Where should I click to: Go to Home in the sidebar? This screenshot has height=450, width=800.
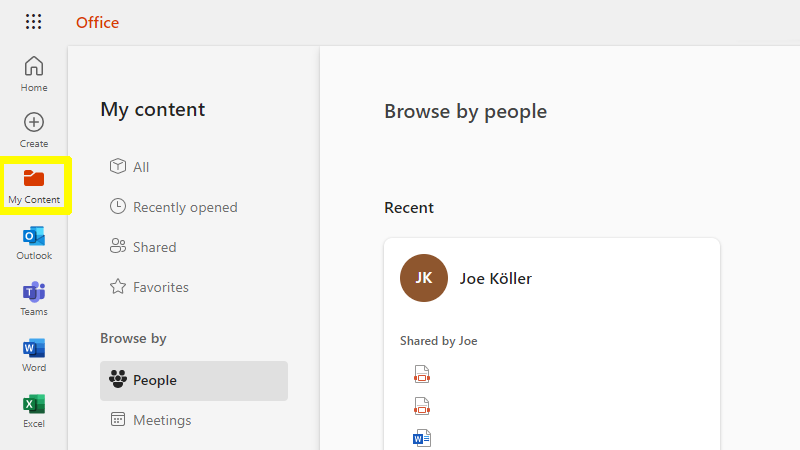coord(34,74)
